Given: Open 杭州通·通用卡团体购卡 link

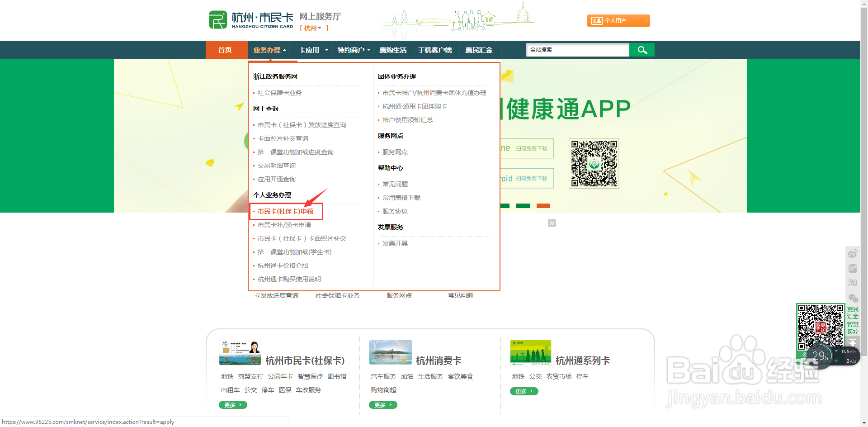Looking at the screenshot, I should point(415,106).
